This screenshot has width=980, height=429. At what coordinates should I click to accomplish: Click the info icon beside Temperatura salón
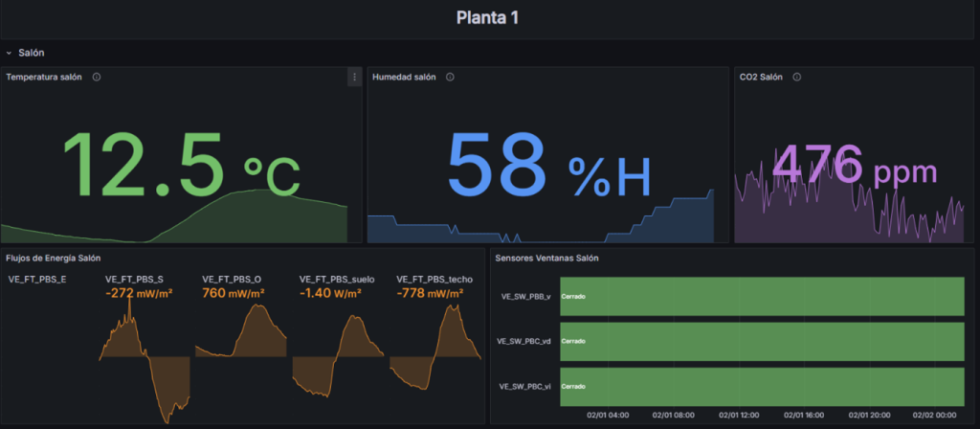coord(97,77)
